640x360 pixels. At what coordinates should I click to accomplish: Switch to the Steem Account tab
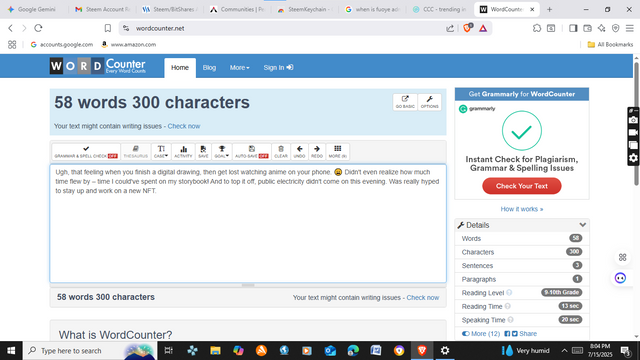click(102, 9)
